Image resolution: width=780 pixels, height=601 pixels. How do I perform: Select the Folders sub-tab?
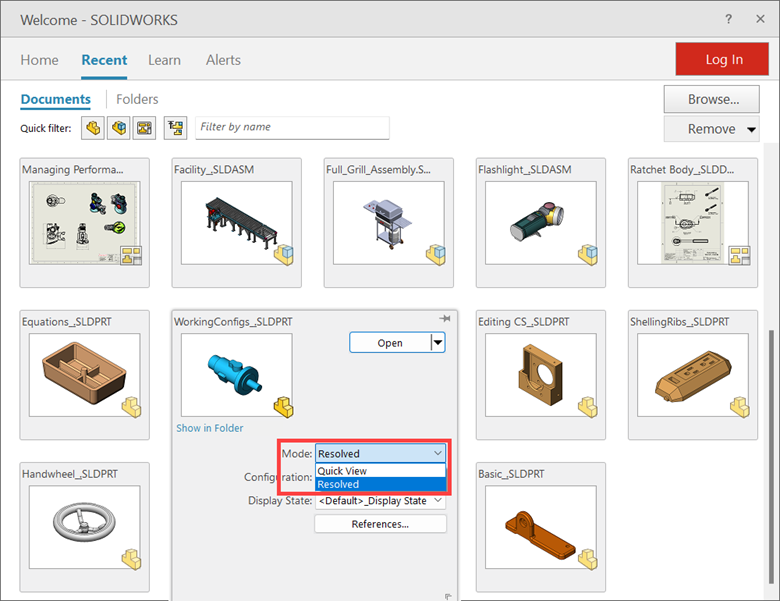137,100
